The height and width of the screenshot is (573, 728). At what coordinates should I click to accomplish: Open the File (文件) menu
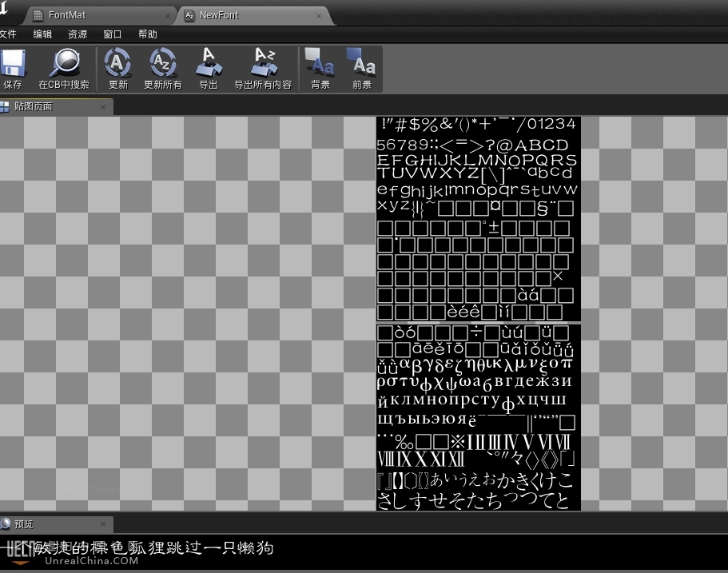pos(8,34)
